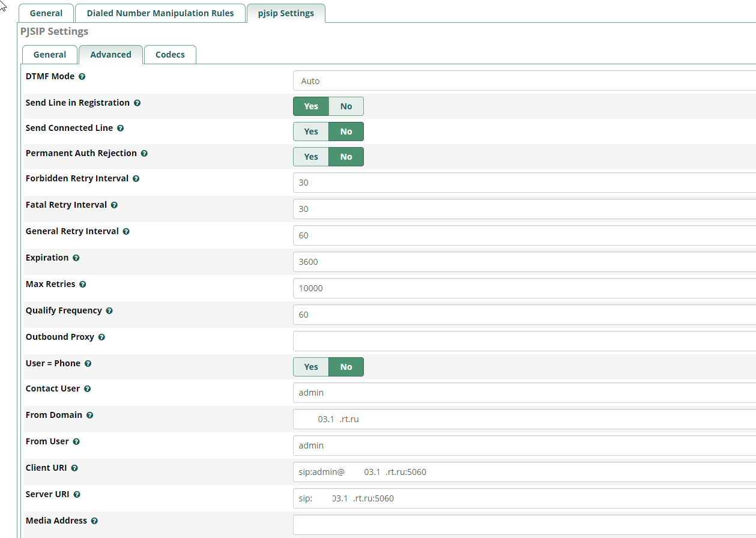756x538 pixels.
Task: Click help icon next to Outbound Proxy
Action: pos(101,337)
